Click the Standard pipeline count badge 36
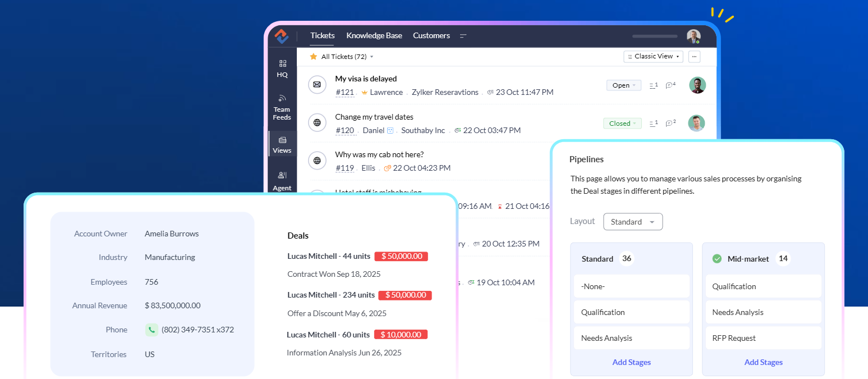Screen dimensions: 868x379 627,258
